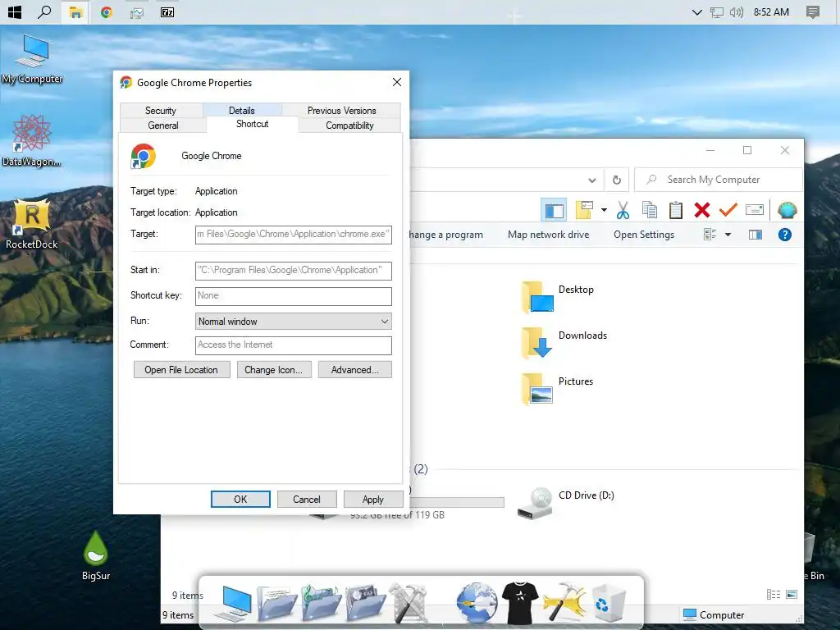
Task: Open the Details tab in Chrome Properties
Action: (242, 111)
